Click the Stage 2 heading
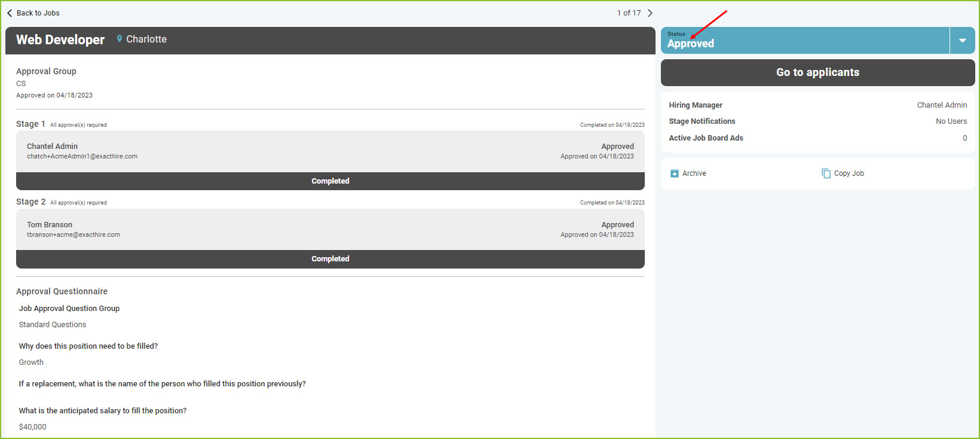980x439 pixels. pos(30,202)
